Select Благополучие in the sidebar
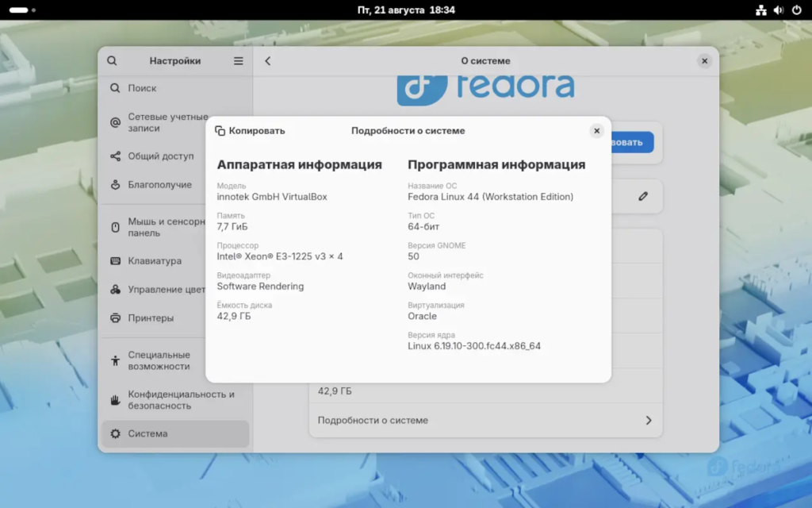This screenshot has width=812, height=508. (175, 184)
